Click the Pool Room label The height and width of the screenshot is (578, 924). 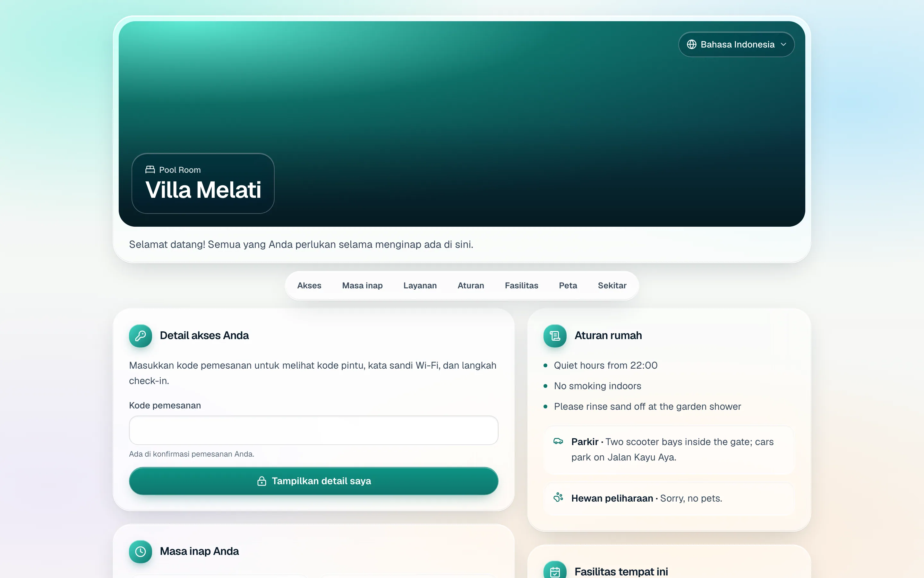(x=180, y=170)
